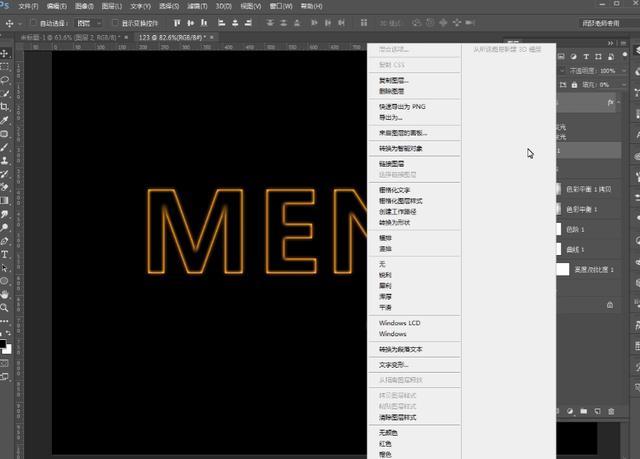Select the Lasso tool
Viewport: 640px width, 459px height.
click(x=5, y=80)
